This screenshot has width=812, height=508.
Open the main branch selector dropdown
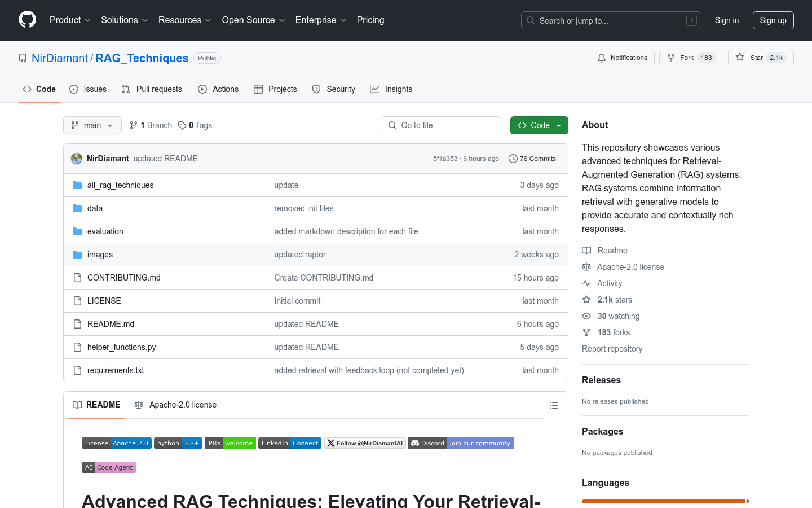tap(92, 125)
